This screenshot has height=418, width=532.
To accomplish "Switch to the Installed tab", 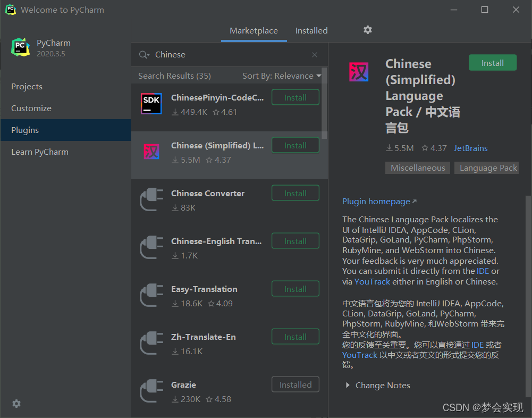I will click(311, 30).
